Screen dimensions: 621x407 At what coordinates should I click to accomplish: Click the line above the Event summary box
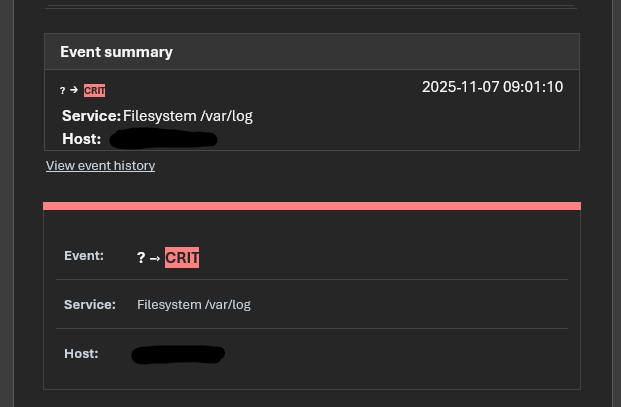coord(312,8)
